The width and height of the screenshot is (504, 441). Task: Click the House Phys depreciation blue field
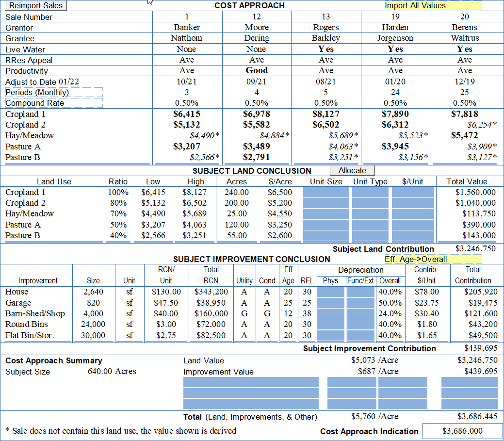pos(331,292)
